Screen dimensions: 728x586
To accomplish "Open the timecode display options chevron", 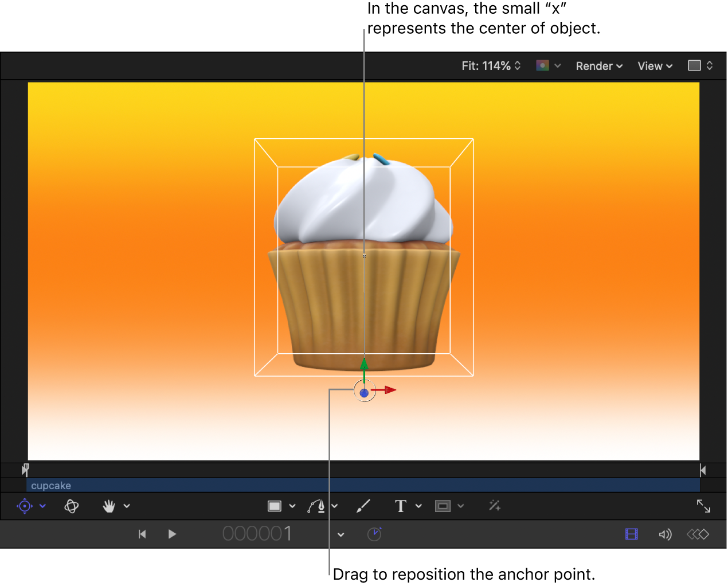I will click(340, 534).
